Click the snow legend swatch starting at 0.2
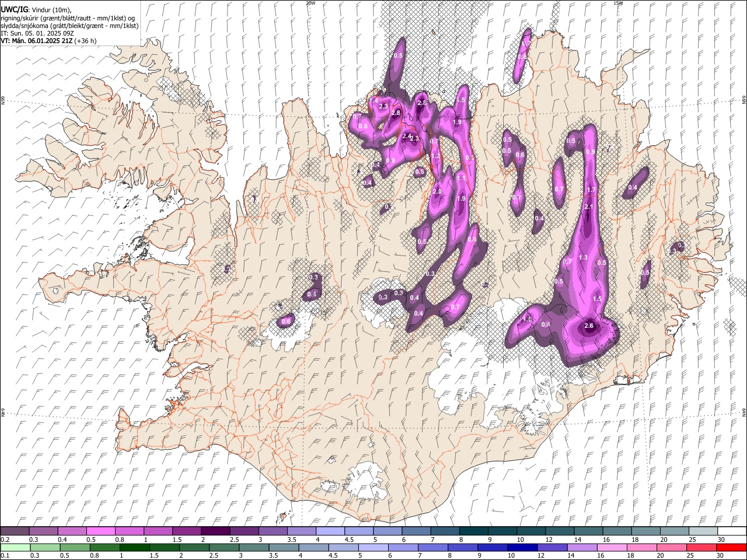 pos(15,531)
